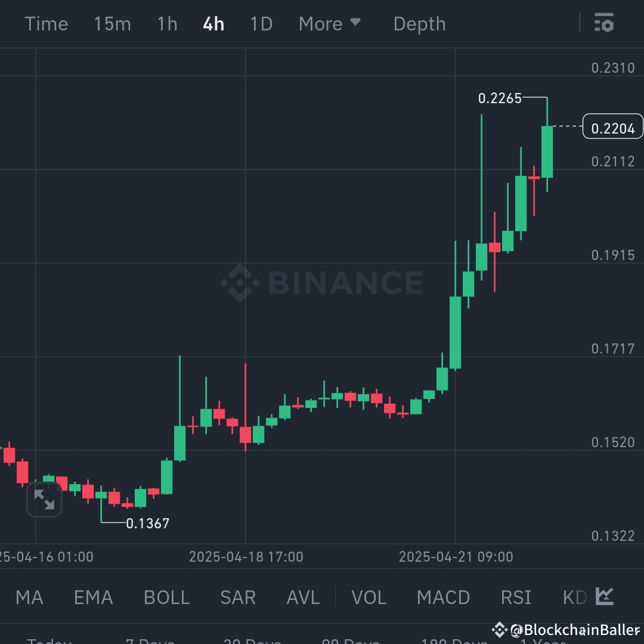Enable the SAR indicator
The height and width of the screenshot is (644, 644).
[x=237, y=597]
